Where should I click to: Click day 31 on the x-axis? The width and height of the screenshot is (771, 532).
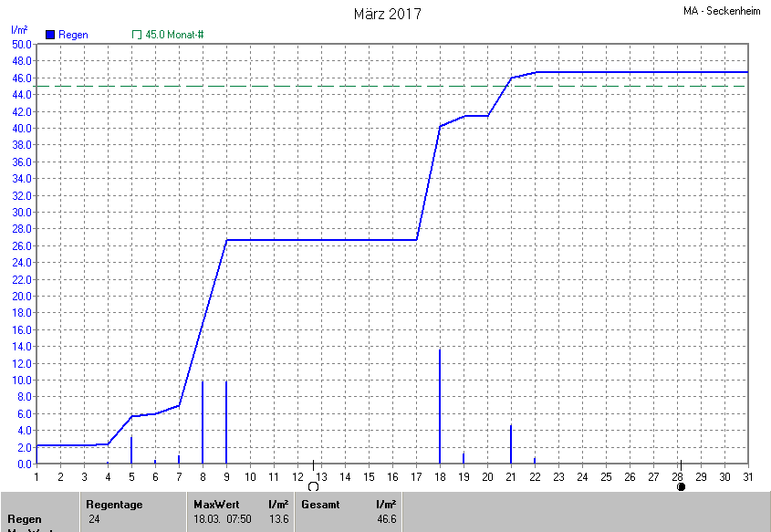(748, 476)
